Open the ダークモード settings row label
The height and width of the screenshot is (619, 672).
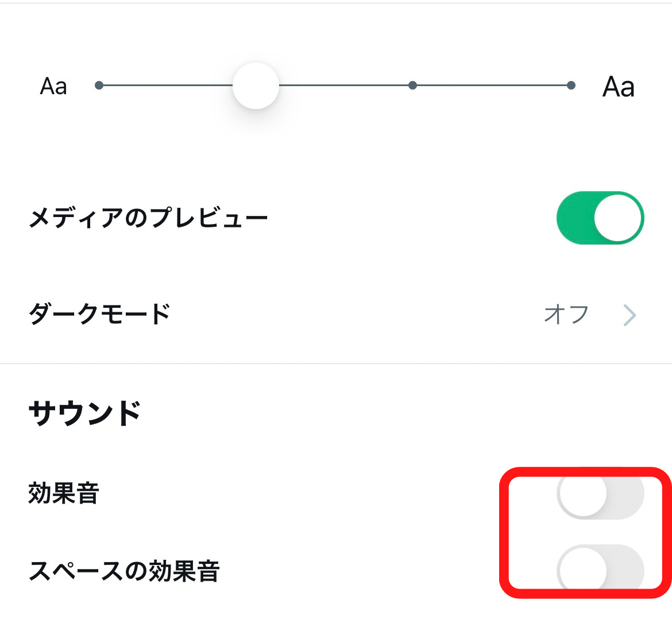(x=99, y=314)
